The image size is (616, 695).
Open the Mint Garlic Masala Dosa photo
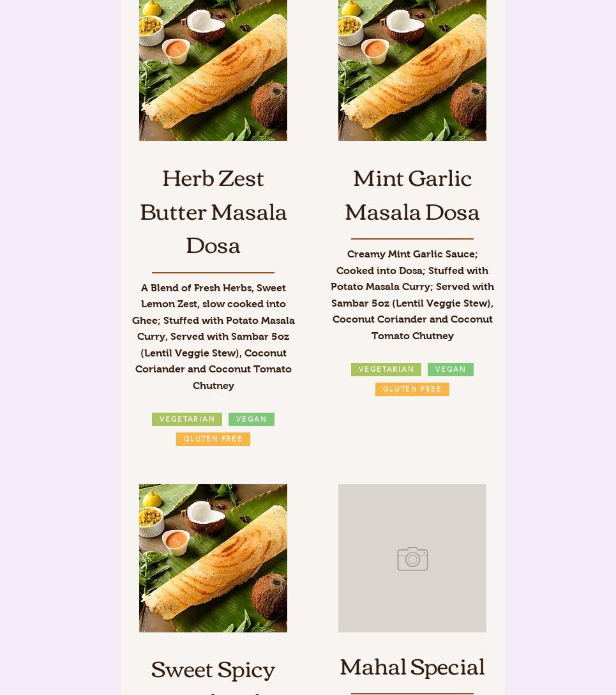point(412,70)
